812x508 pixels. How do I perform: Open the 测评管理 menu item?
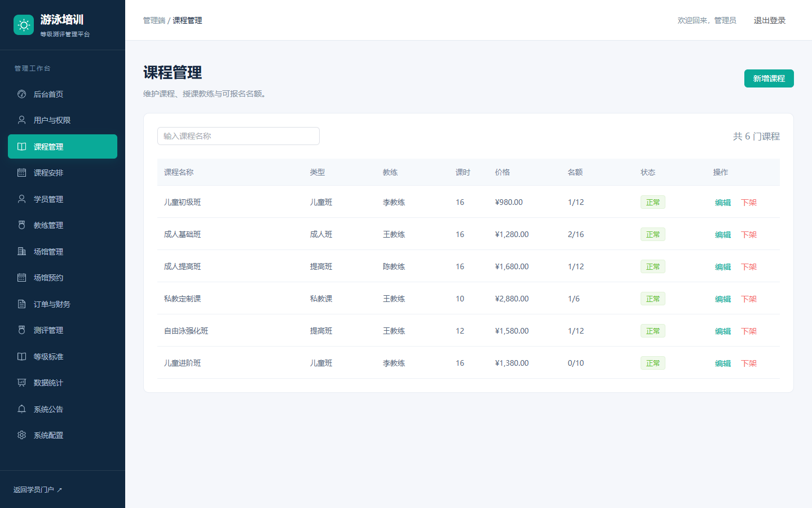63,330
